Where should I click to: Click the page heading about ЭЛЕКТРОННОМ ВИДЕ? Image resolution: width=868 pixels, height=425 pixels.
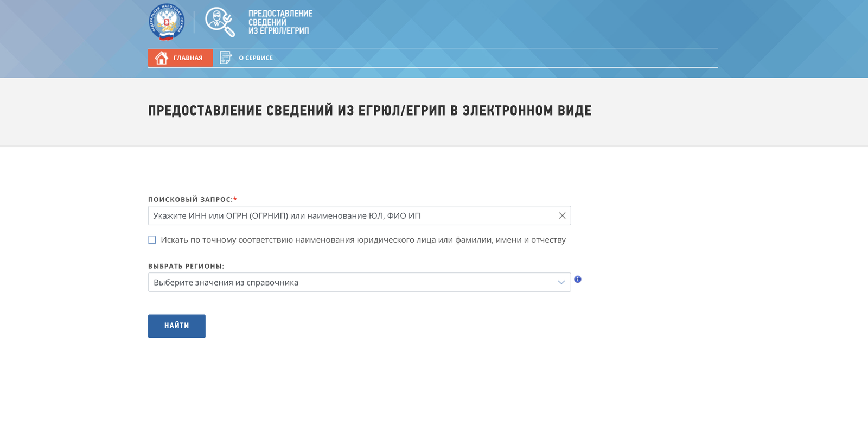(369, 111)
